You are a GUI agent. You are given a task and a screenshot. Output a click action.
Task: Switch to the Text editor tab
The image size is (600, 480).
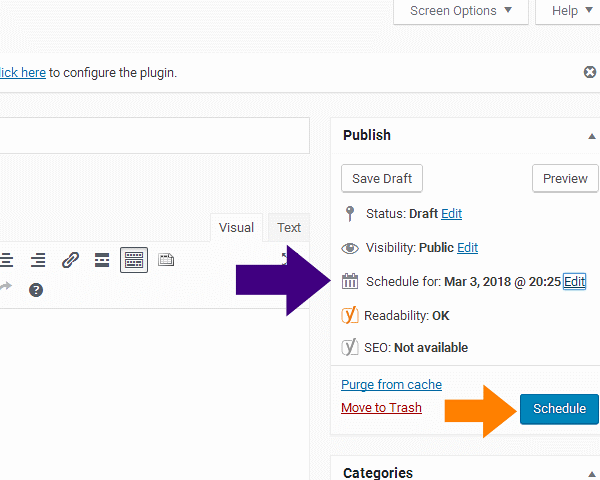(x=289, y=227)
